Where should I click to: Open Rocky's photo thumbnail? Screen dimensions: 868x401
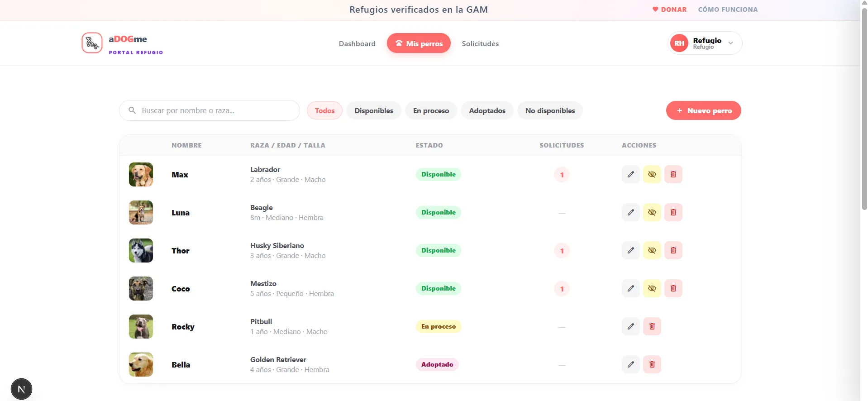(x=141, y=326)
